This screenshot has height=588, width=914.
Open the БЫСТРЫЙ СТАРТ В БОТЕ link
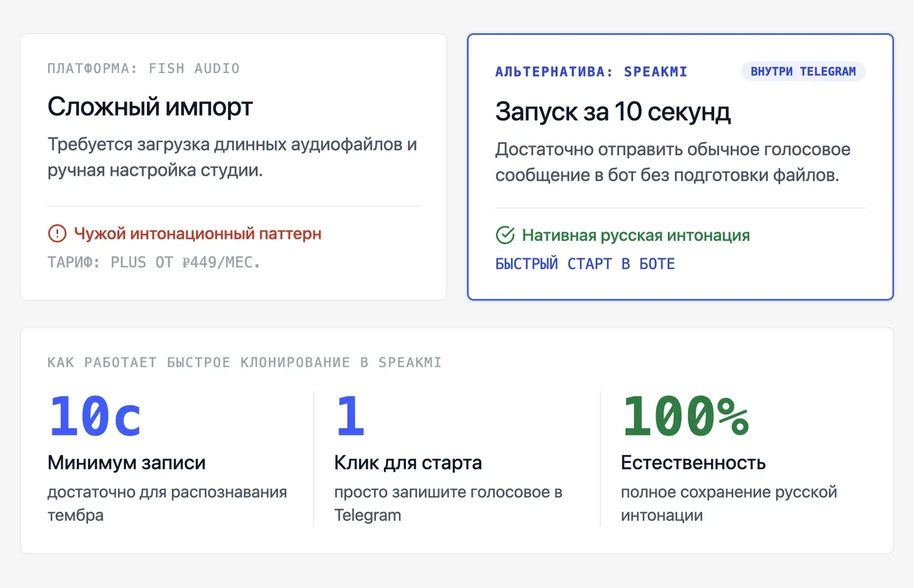point(585,264)
